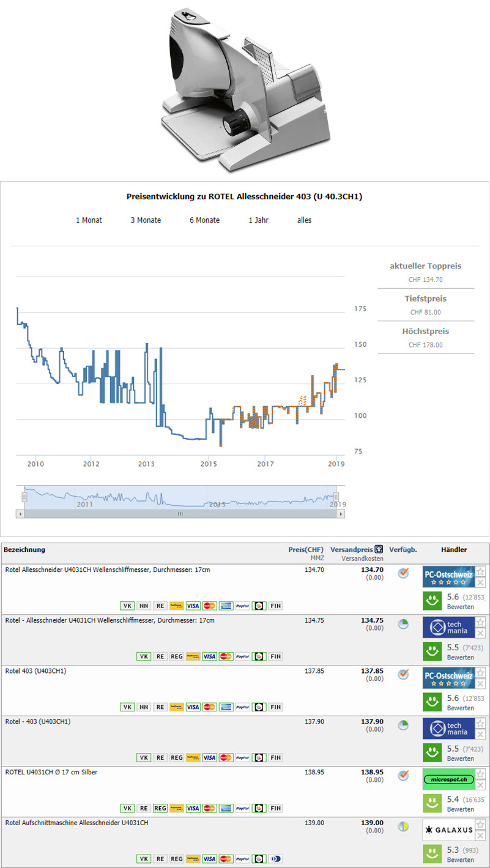490x868 pixels.
Task: Click the chart scrollbar left arrow
Action: pyautogui.click(x=21, y=514)
